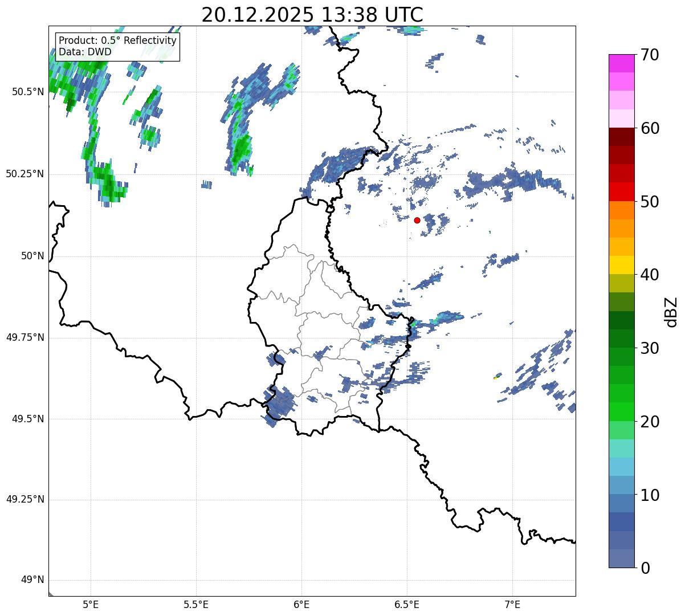Click the 50.5°N latitude label

(x=28, y=92)
